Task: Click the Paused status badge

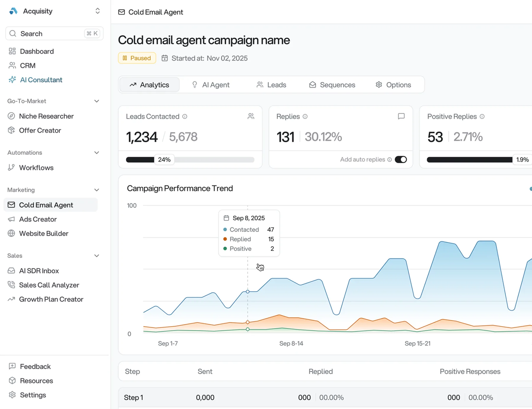Action: click(137, 58)
